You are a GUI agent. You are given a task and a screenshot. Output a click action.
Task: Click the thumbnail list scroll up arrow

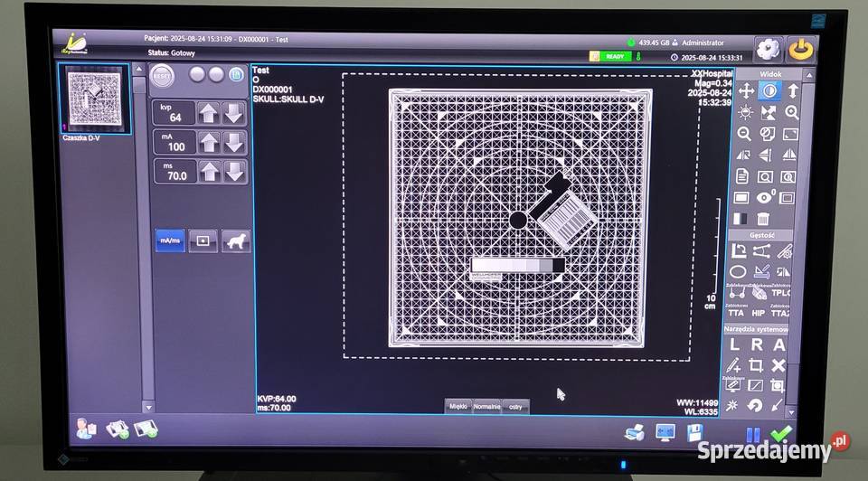pos(139,70)
